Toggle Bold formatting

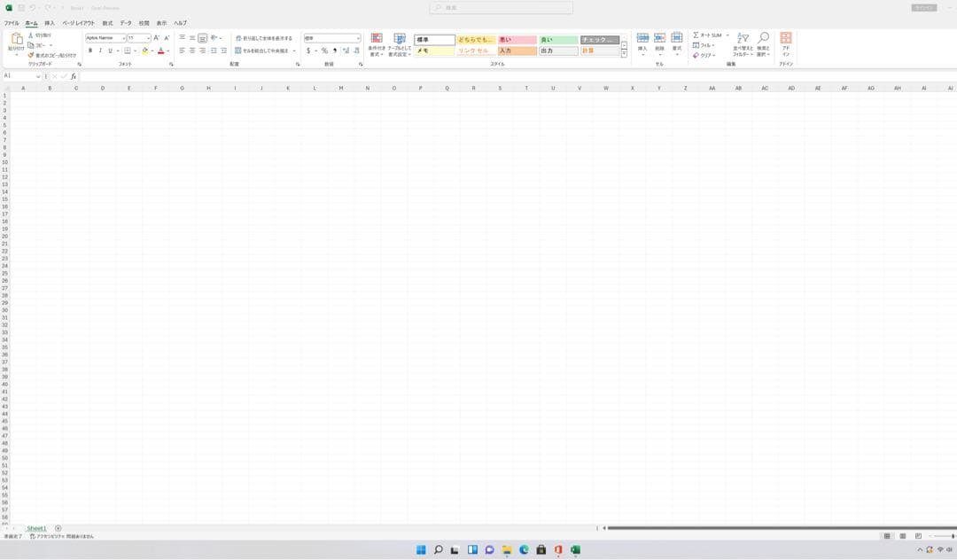coord(89,51)
